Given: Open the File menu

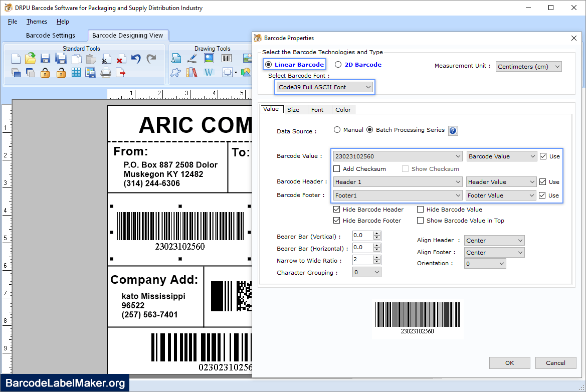Looking at the screenshot, I should [13, 22].
